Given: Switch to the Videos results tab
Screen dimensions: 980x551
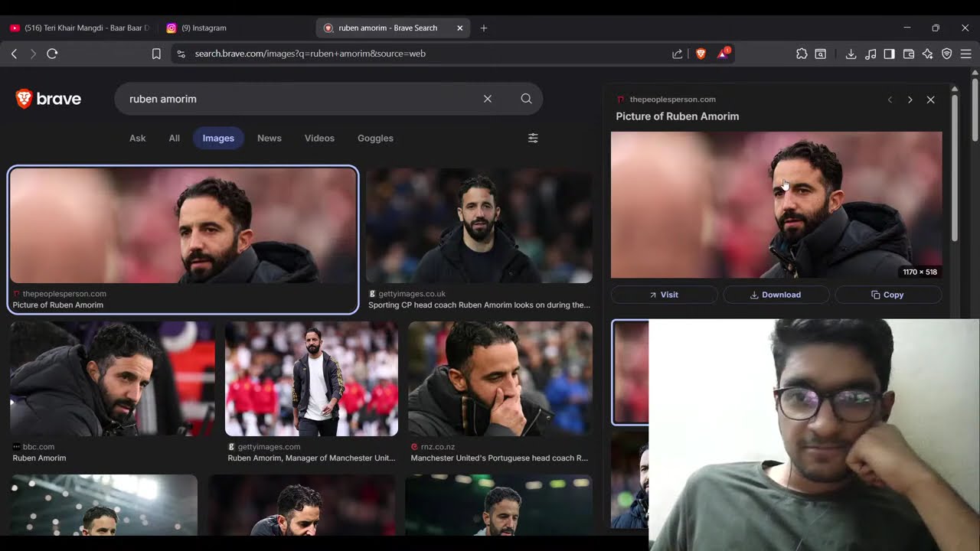Looking at the screenshot, I should coord(319,139).
